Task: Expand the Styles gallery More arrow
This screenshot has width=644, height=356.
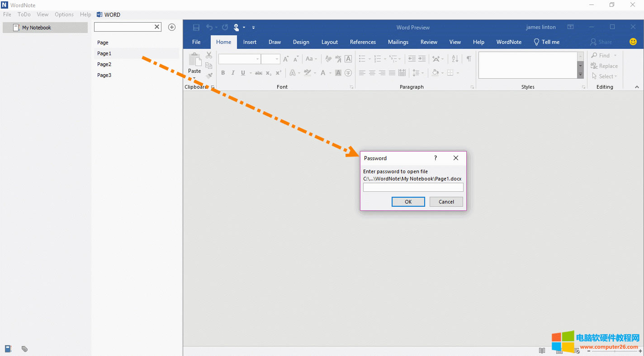Action: click(580, 75)
